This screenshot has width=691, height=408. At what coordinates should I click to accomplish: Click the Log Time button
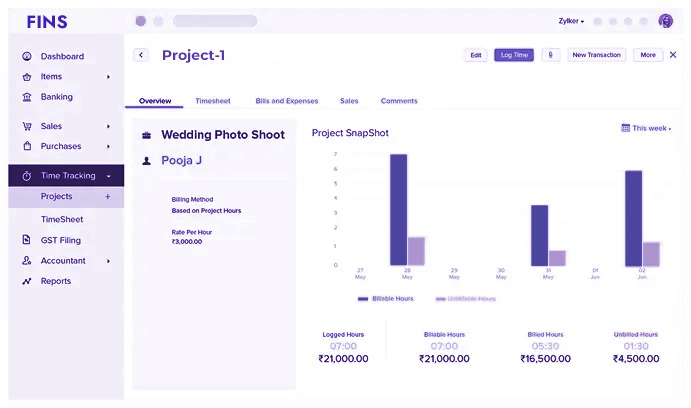click(514, 55)
